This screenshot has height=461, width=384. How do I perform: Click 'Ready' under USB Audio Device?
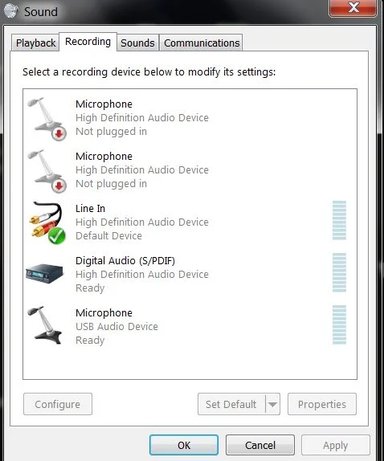pyautogui.click(x=90, y=340)
